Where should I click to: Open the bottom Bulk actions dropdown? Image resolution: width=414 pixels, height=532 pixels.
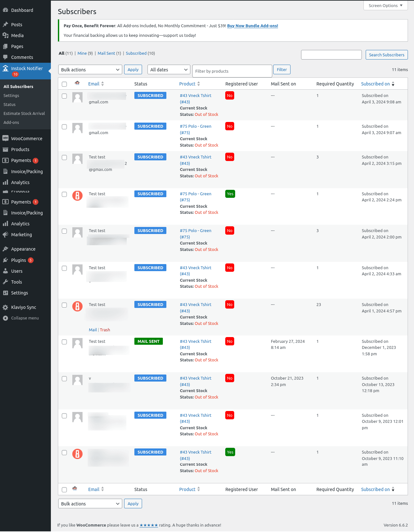(90, 504)
